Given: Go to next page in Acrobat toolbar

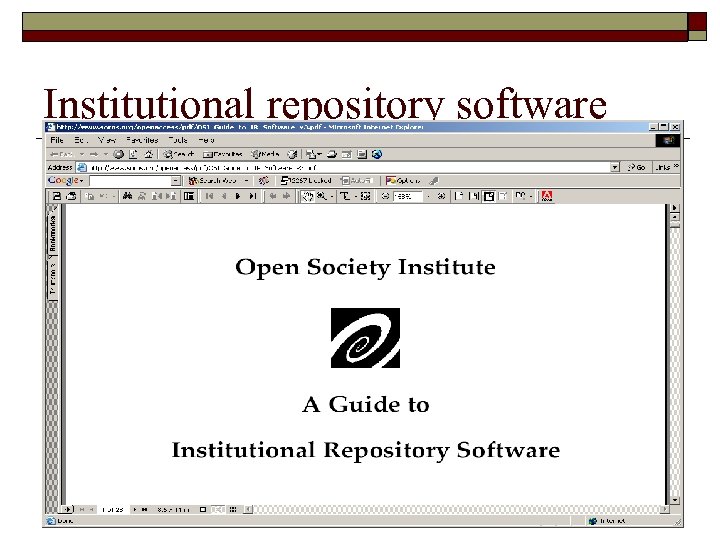Looking at the screenshot, I should (238, 197).
